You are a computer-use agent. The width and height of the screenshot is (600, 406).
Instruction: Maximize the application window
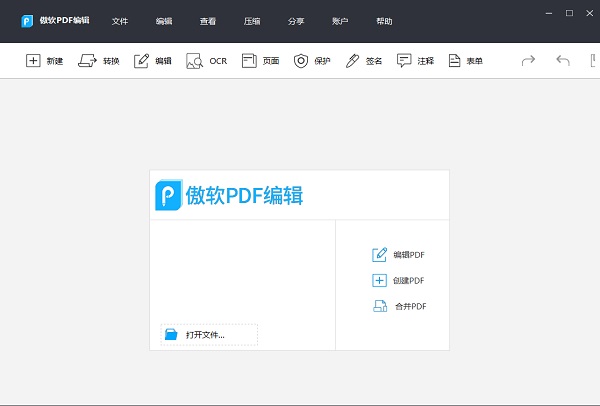[569, 13]
